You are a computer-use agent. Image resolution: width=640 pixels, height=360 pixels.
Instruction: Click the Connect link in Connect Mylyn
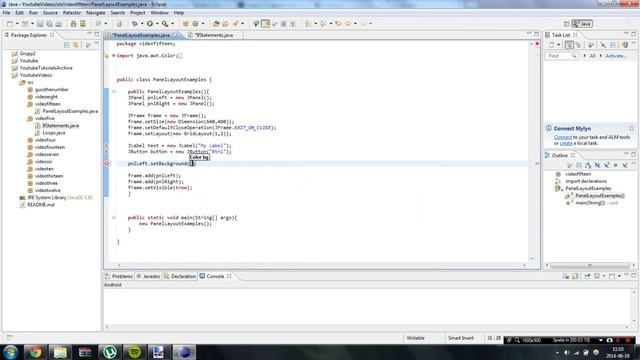[x=562, y=137]
